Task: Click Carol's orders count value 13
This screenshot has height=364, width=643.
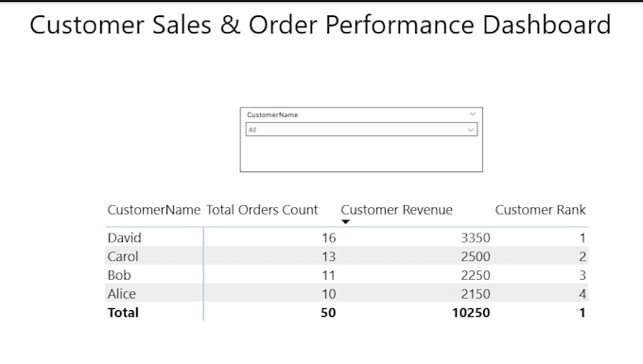Action: coord(328,256)
